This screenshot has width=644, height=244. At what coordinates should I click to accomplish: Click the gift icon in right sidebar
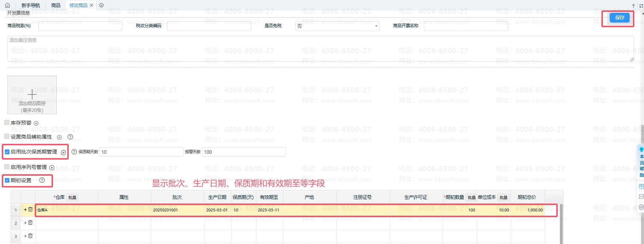(x=641, y=186)
